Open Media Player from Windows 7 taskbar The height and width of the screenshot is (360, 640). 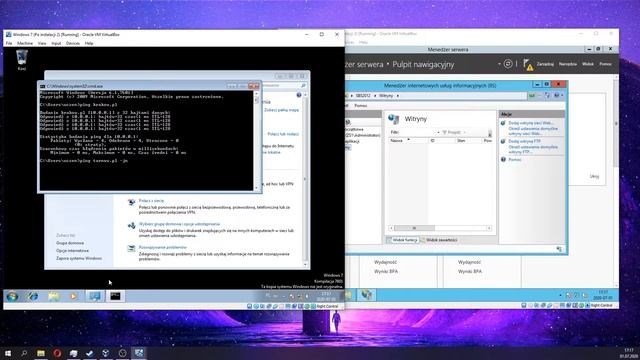(74, 296)
